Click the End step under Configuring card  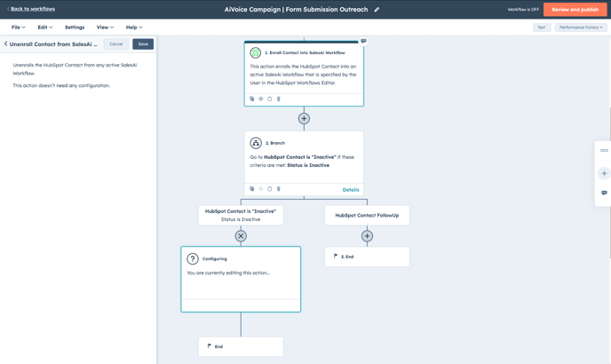tap(241, 346)
